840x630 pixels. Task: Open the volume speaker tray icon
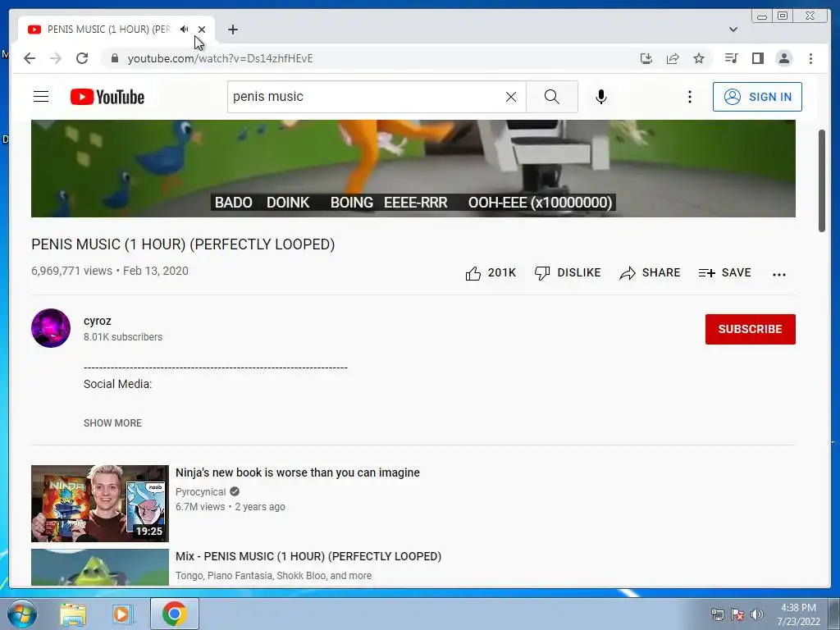click(757, 614)
